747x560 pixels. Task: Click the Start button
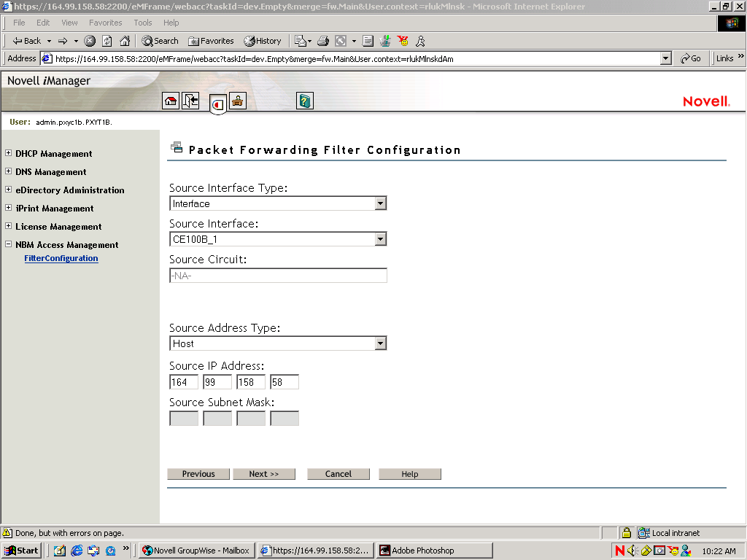(21, 551)
